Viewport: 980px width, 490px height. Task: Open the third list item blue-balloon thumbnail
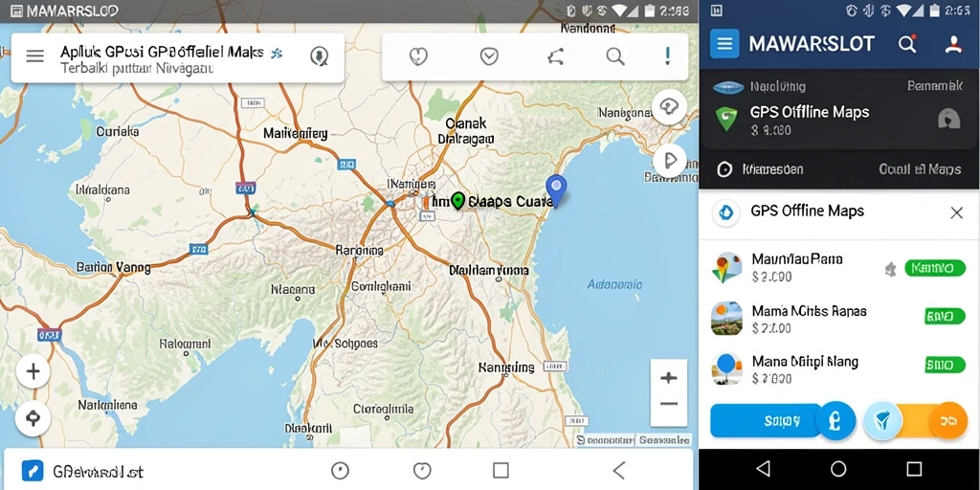pyautogui.click(x=727, y=368)
